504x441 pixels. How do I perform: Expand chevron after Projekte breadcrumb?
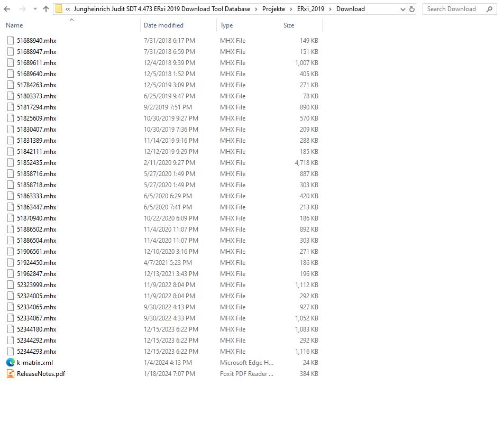(291, 10)
